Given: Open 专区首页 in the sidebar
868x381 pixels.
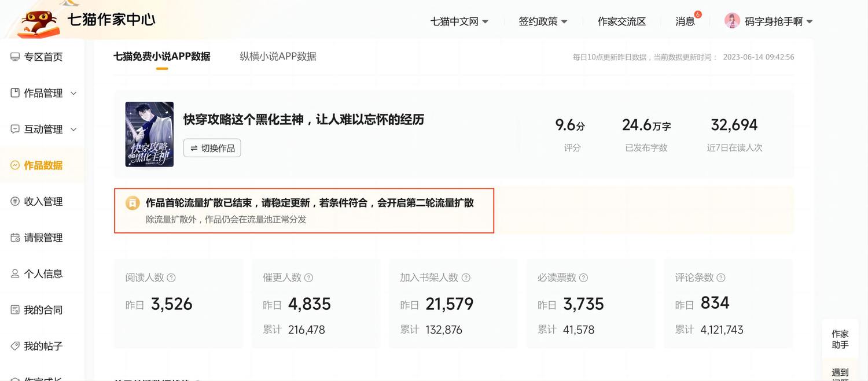Looking at the screenshot, I should tap(42, 57).
